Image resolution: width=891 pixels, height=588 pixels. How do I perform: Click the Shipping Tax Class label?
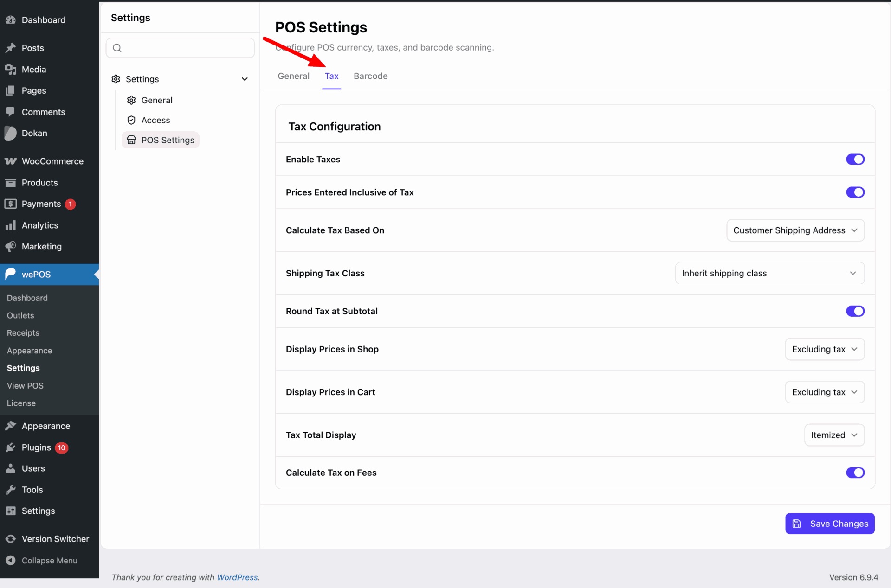[x=325, y=273]
